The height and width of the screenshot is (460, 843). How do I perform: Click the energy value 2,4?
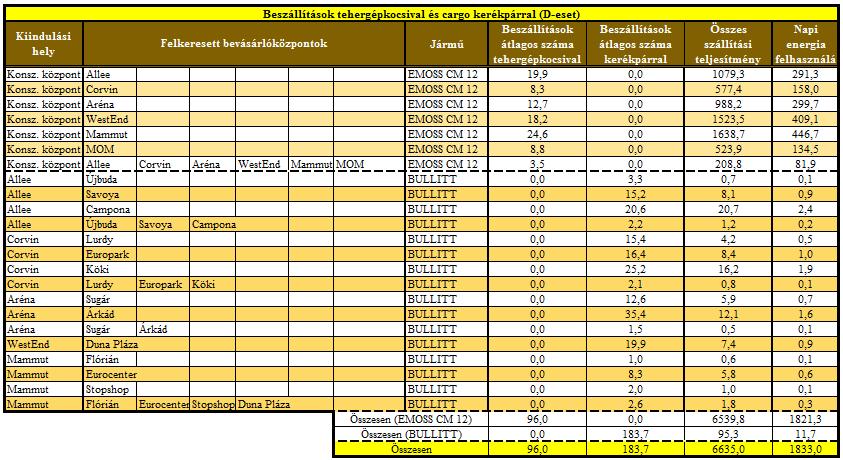(x=805, y=210)
